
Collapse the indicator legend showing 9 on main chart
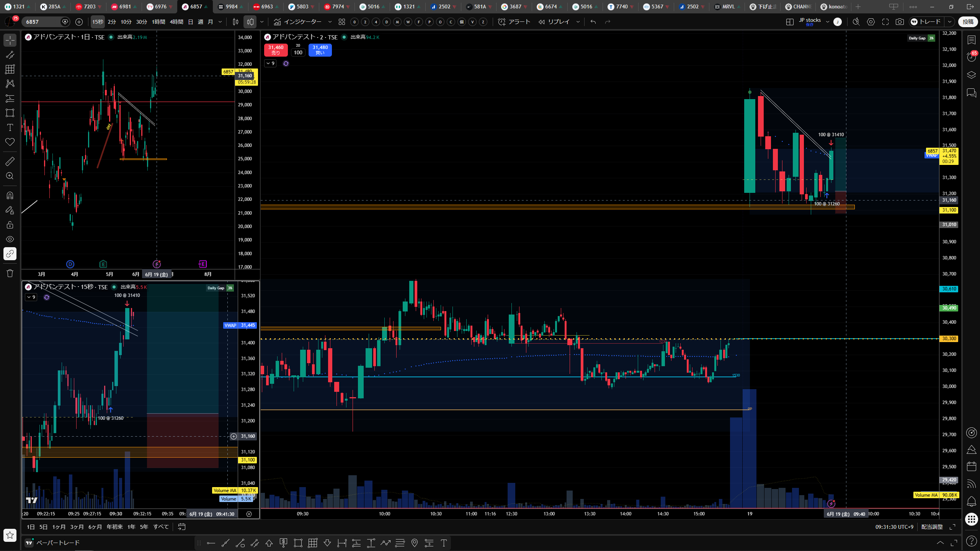(x=270, y=64)
